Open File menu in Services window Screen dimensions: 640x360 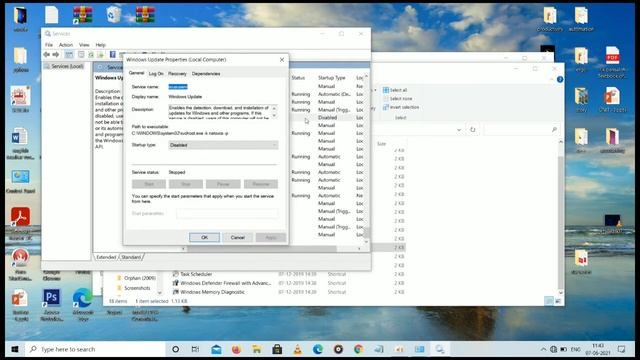click(x=49, y=45)
